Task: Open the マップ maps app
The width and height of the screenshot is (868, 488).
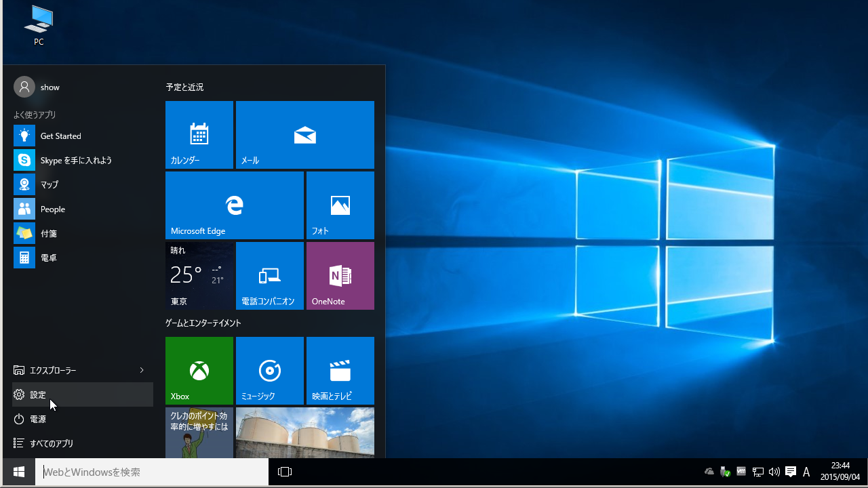Action: tap(83, 184)
